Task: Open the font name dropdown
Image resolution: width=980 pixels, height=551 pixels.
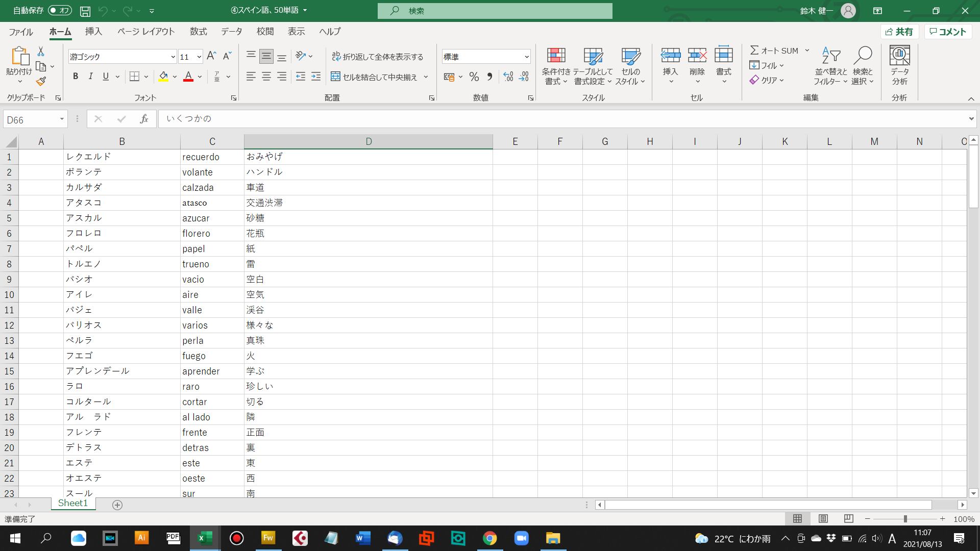Action: tap(173, 57)
